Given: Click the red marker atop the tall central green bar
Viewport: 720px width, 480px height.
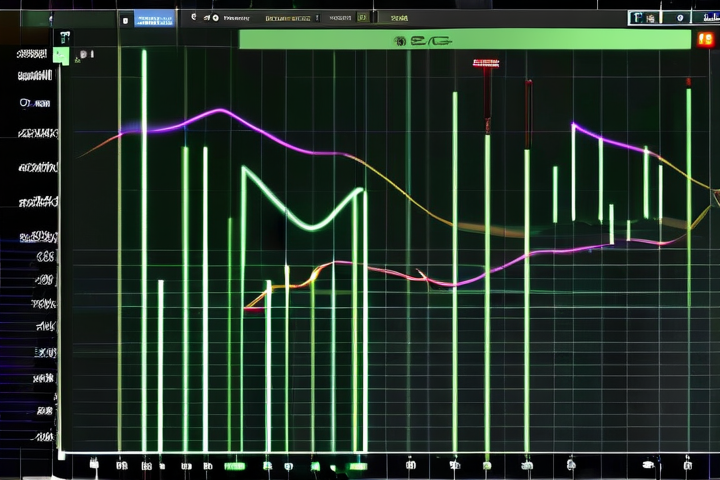Looking at the screenshot, I should [487, 64].
